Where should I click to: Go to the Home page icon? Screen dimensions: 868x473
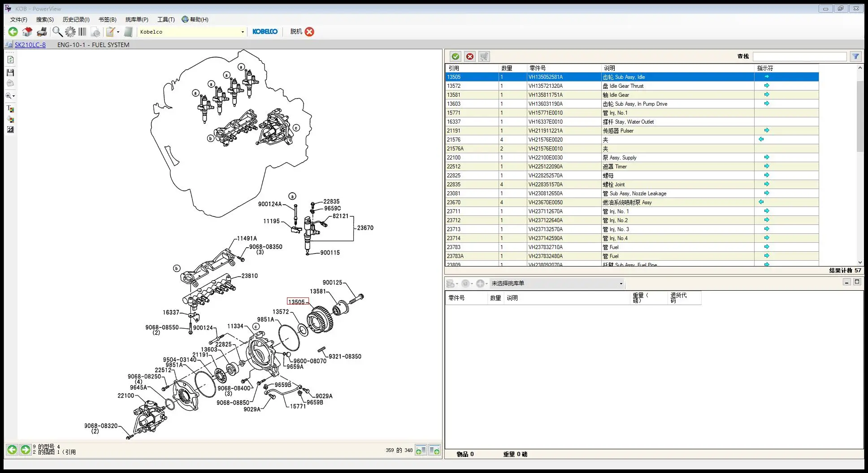click(27, 32)
